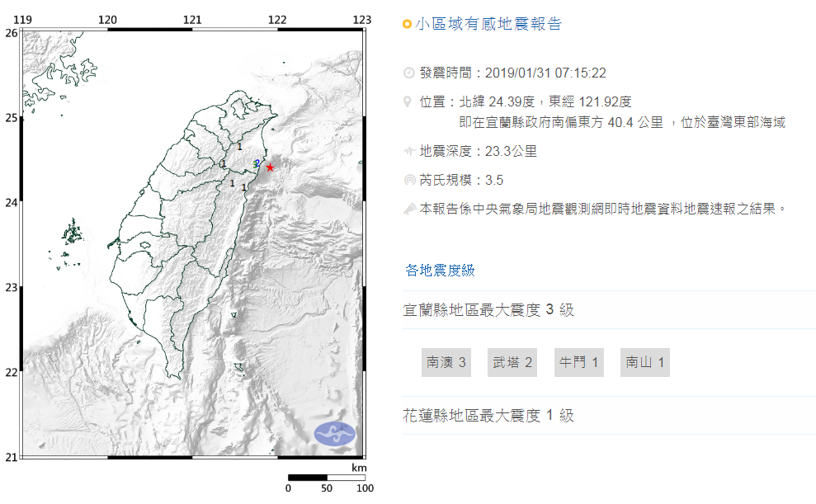Click the scale bar label 100
This screenshot has height=504, width=816.
pyautogui.click(x=365, y=488)
